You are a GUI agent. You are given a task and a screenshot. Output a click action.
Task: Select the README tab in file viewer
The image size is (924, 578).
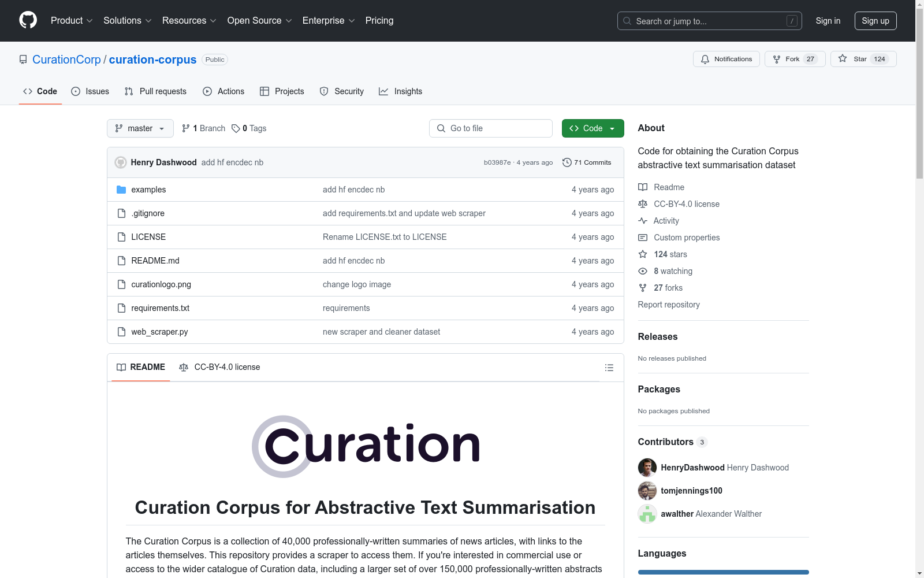point(141,367)
